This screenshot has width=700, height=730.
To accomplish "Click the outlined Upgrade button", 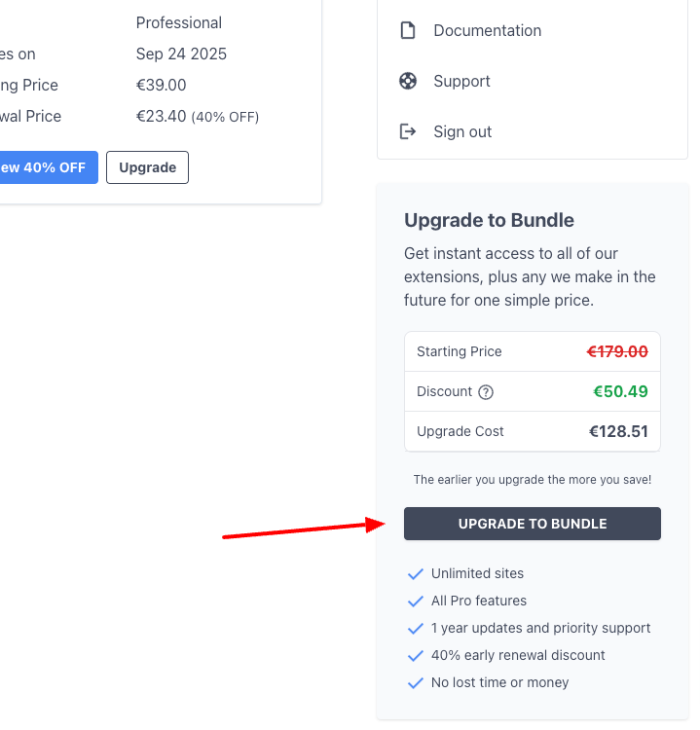I will [x=147, y=167].
